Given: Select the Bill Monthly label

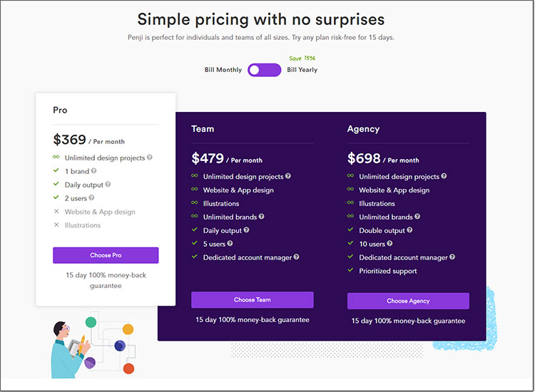Looking at the screenshot, I should point(223,70).
